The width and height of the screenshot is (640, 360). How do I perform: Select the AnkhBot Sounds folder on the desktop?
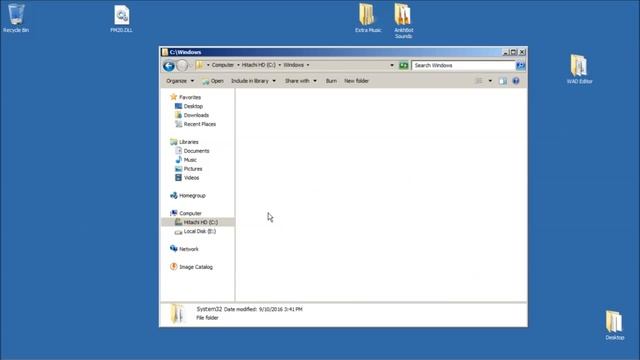click(x=403, y=20)
